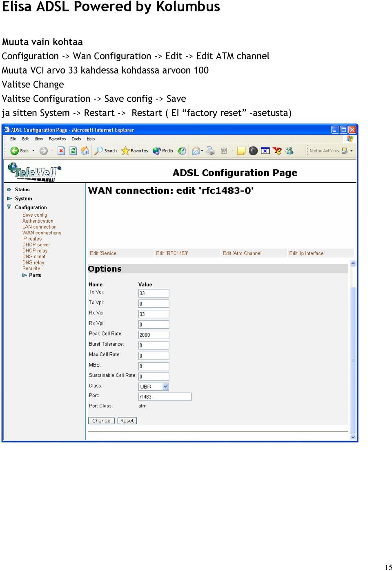Open the Favorites menu
The height and width of the screenshot is (571, 392).
click(57, 139)
